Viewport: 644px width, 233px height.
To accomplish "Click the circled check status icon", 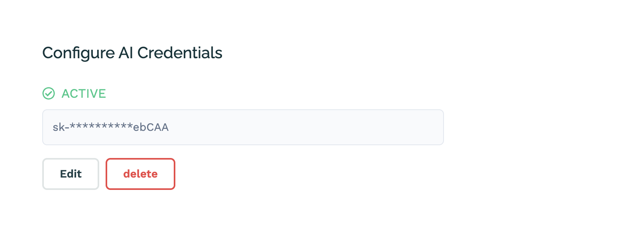I will (49, 93).
